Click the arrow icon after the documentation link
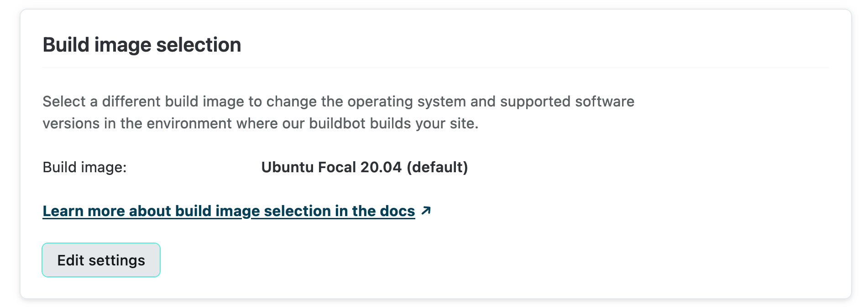868x307 pixels. pyautogui.click(x=426, y=211)
